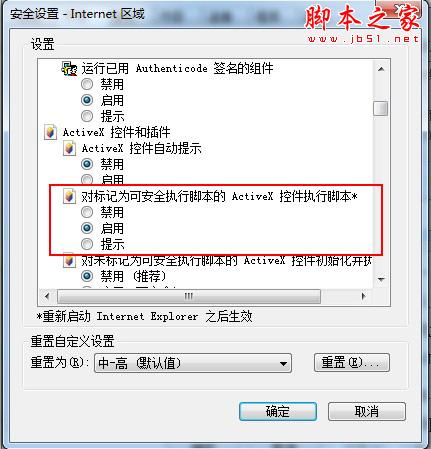Cancel the dialog with 取消 button
The height and width of the screenshot is (449, 431).
pyautogui.click(x=367, y=411)
